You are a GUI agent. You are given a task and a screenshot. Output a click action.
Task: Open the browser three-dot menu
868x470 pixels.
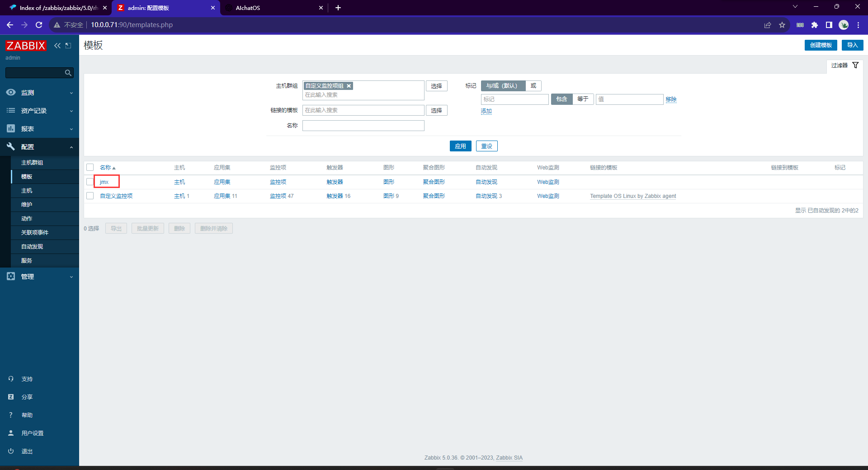[858, 25]
